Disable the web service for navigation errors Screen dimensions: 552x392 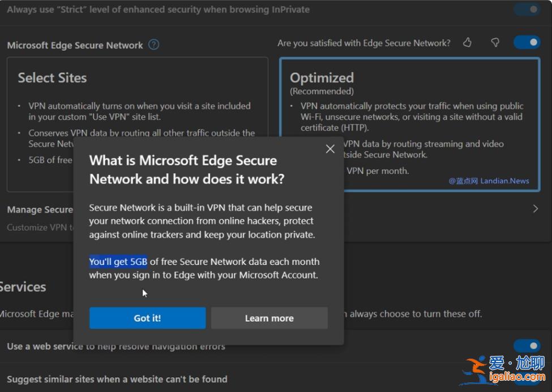(527, 346)
